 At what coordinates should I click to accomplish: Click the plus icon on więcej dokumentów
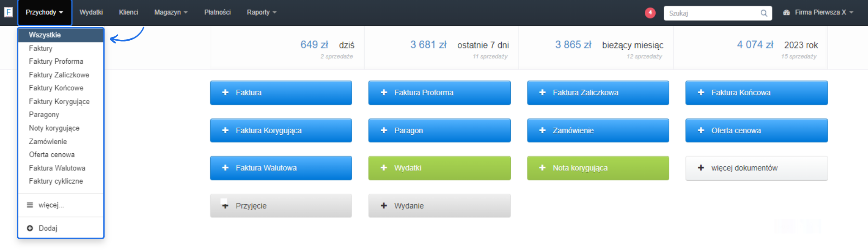coord(701,168)
